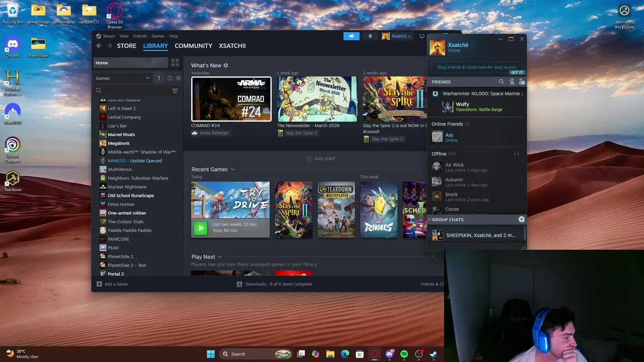Expand the Play Next shelf dropdown

click(219, 257)
